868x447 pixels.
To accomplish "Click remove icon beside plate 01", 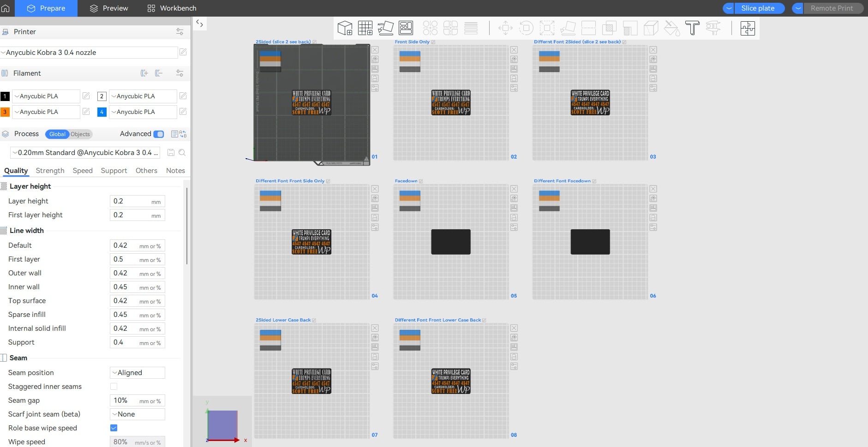I will (x=375, y=50).
